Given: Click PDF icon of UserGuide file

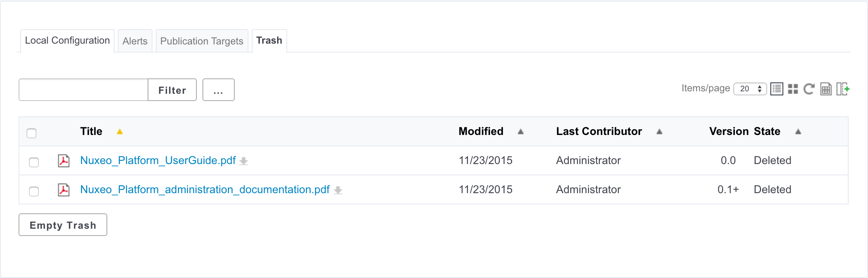Looking at the screenshot, I should [x=64, y=160].
